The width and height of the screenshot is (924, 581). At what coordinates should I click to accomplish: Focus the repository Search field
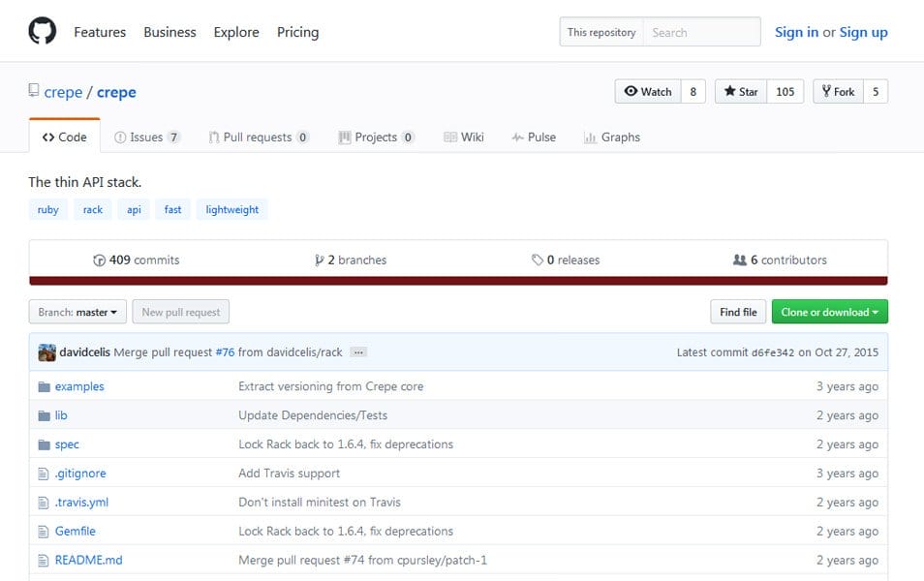coord(702,32)
